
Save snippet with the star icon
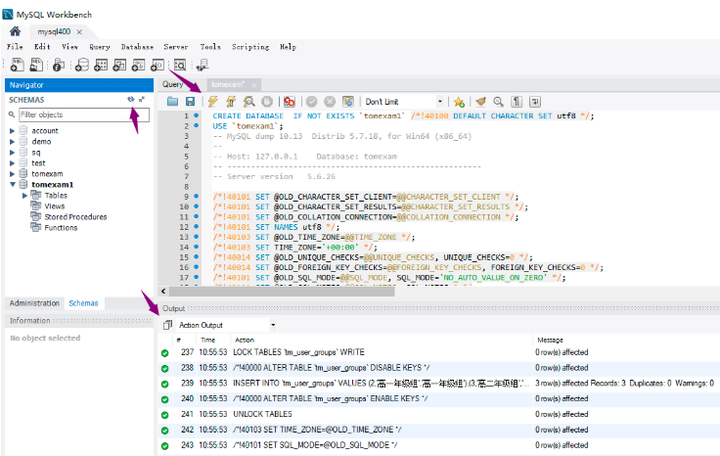(459, 101)
